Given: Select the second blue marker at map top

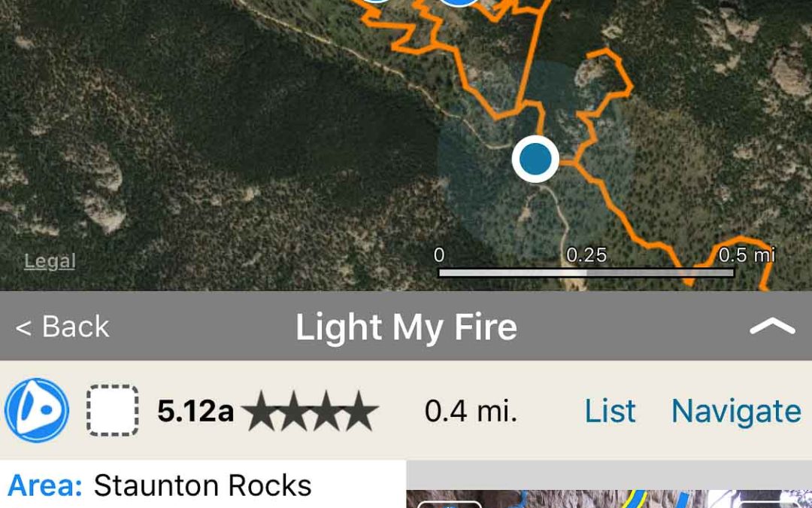Looking at the screenshot, I should [x=458, y=4].
